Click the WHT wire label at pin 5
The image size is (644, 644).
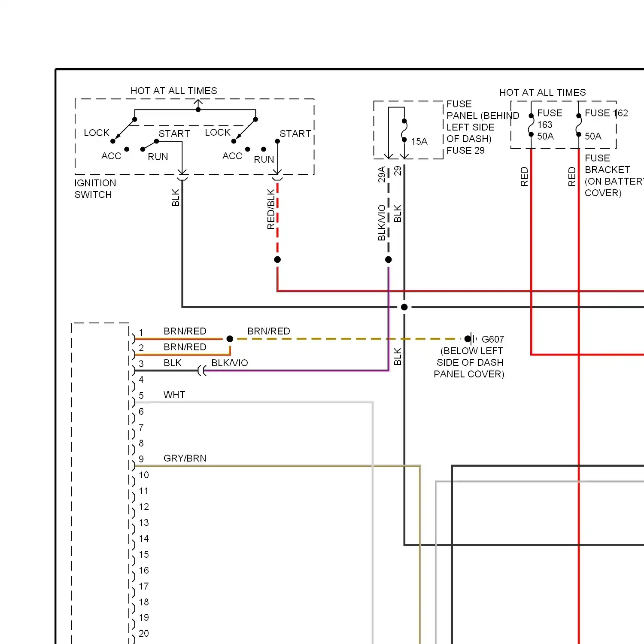tap(174, 395)
